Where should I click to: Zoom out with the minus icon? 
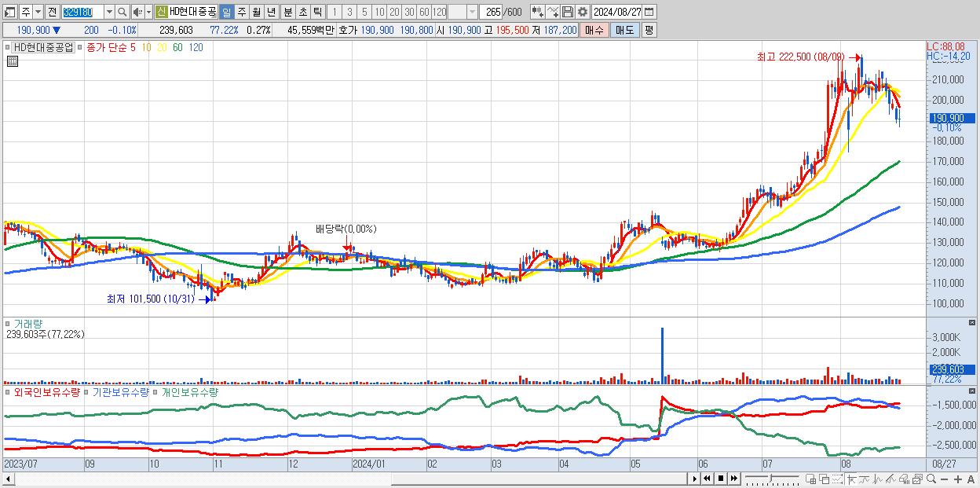944,479
